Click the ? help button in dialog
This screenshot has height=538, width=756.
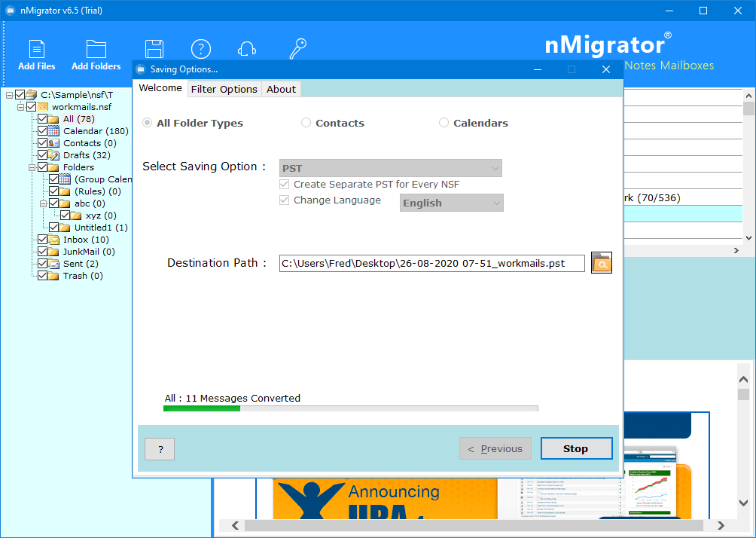tap(160, 449)
